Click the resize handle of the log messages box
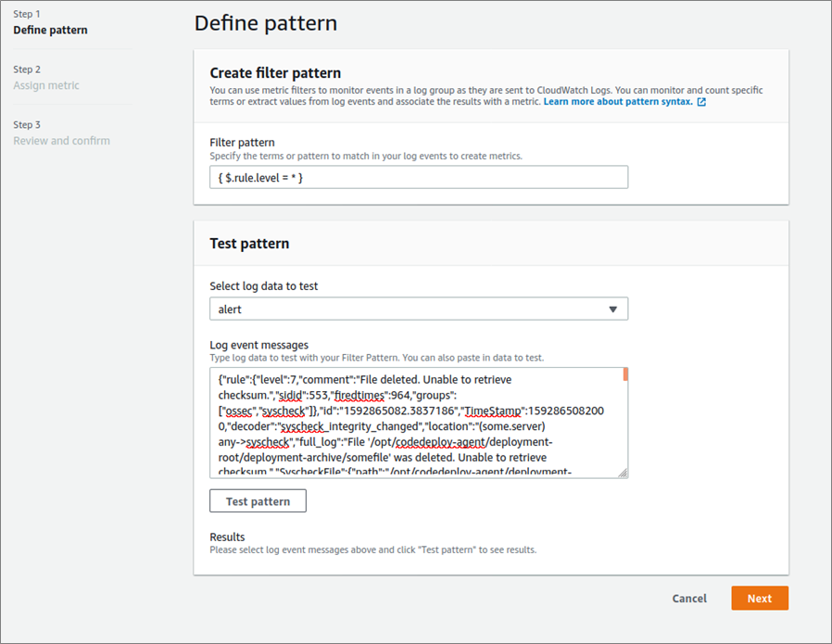Screen dimensions: 832x644 coord(623,473)
